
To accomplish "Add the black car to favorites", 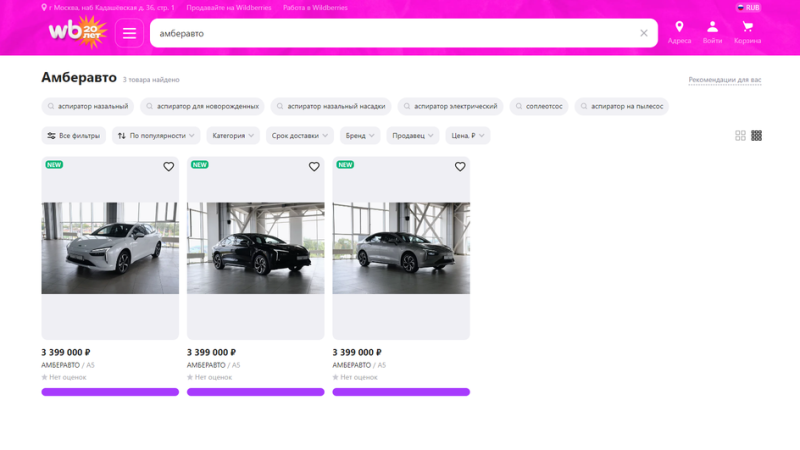I will coord(314,167).
